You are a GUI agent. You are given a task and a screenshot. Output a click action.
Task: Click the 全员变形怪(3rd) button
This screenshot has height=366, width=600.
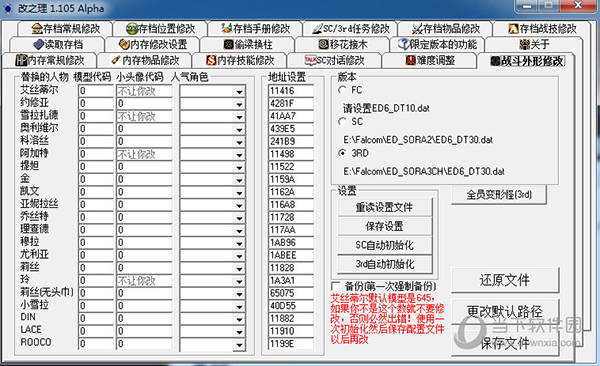[499, 194]
